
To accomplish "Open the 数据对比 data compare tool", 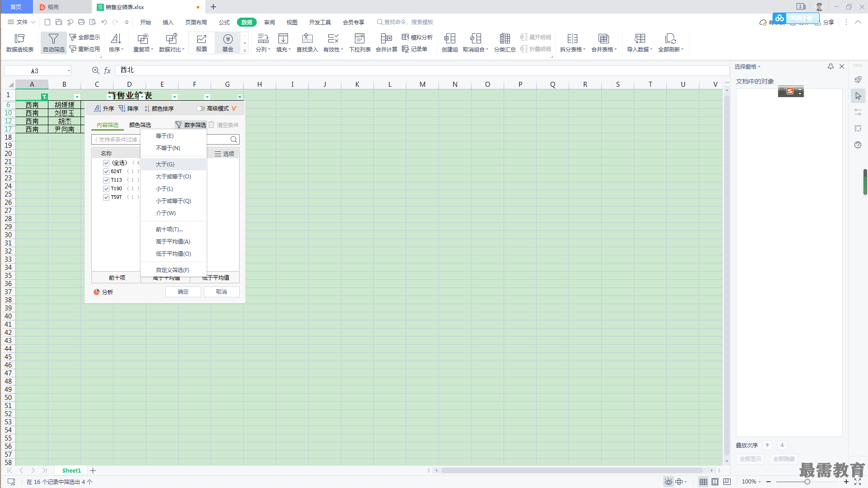I will [x=172, y=43].
